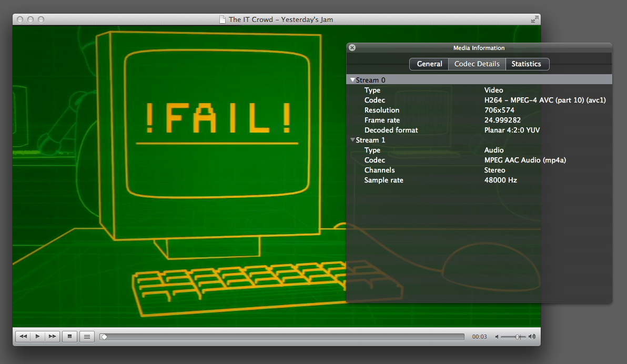Viewport: 627px width, 364px height.
Task: Click the fast-forward button
Action: pyautogui.click(x=53, y=337)
